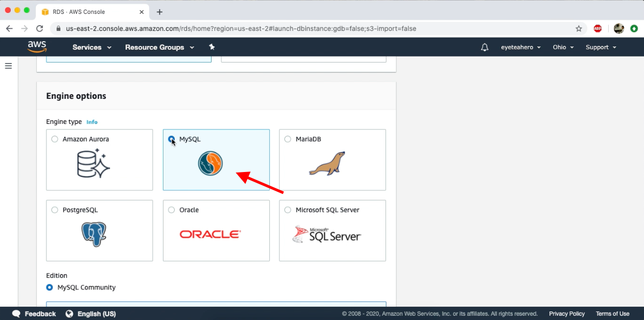This screenshot has width=644, height=320.
Task: Select the PostgreSQL radio button
Action: tap(55, 210)
